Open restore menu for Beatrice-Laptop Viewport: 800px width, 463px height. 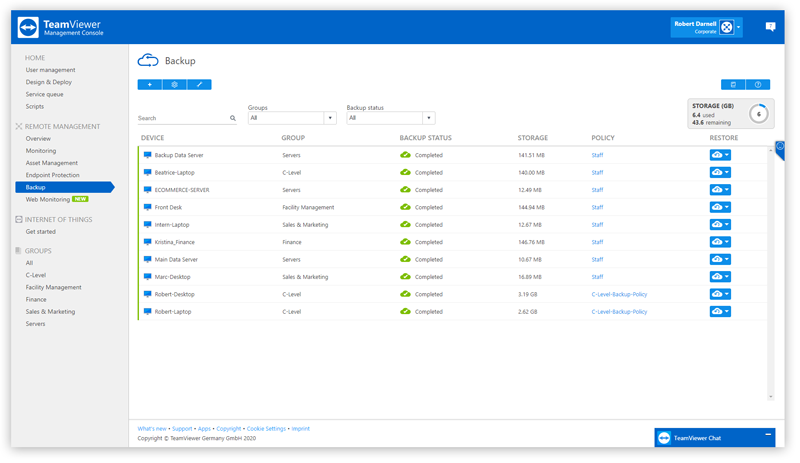click(x=720, y=173)
